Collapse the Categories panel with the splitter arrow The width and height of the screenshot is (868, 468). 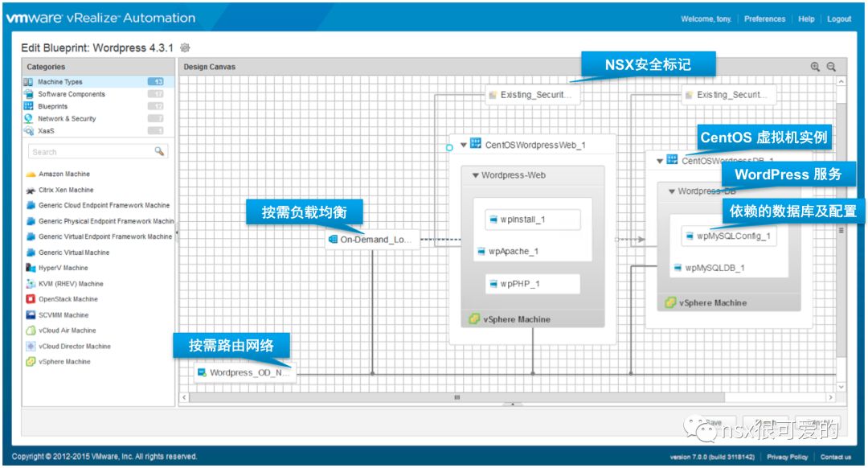[177, 232]
